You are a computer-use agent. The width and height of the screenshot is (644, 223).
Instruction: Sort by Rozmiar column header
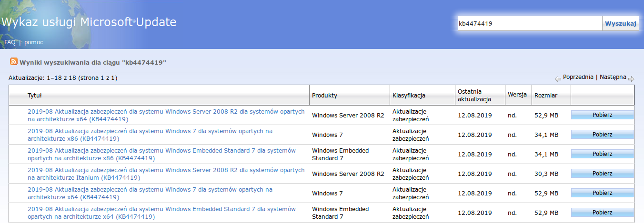[546, 96]
